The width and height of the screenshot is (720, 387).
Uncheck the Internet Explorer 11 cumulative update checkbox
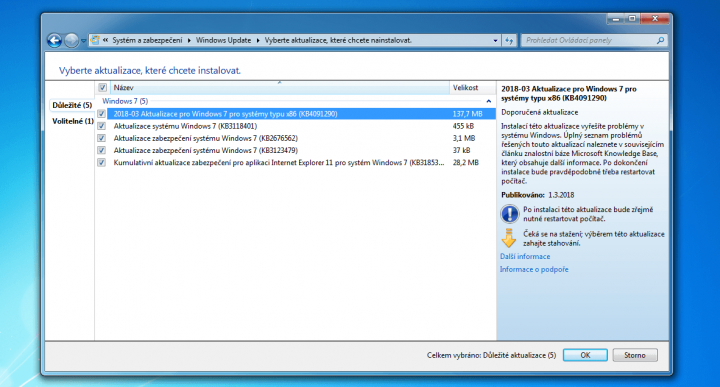[x=101, y=163]
